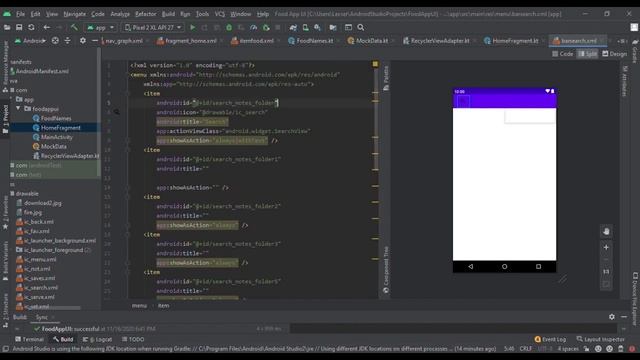Build project with the hammer icon
The image size is (640, 360).
click(x=74, y=27)
